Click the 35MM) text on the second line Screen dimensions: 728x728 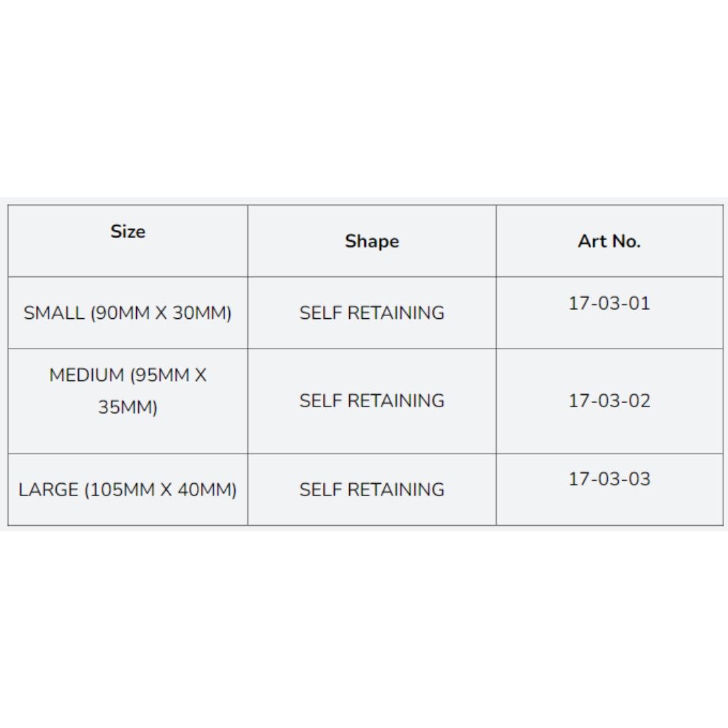click(x=127, y=408)
